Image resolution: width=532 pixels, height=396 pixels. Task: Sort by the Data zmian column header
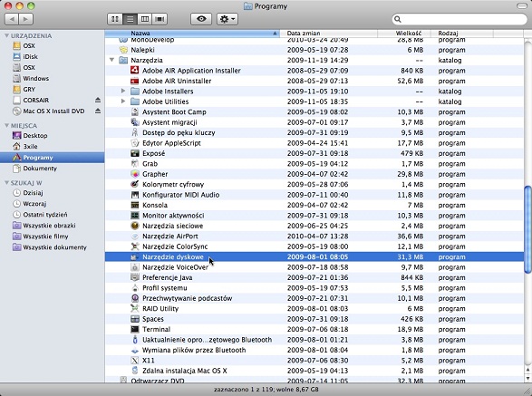click(x=329, y=34)
